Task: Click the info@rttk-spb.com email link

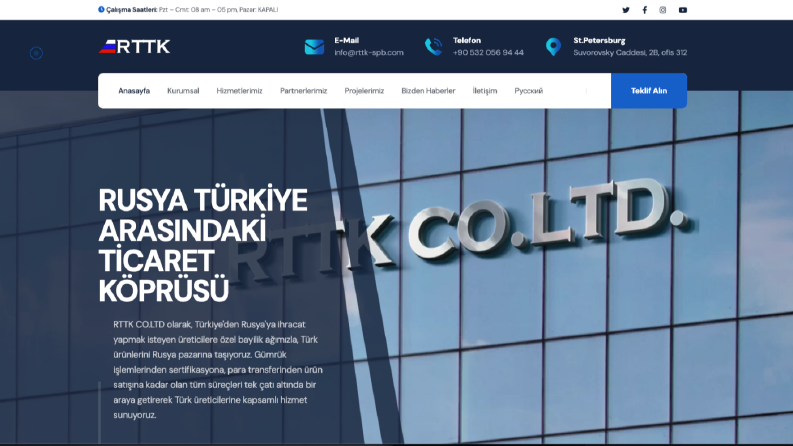Action: [x=369, y=53]
